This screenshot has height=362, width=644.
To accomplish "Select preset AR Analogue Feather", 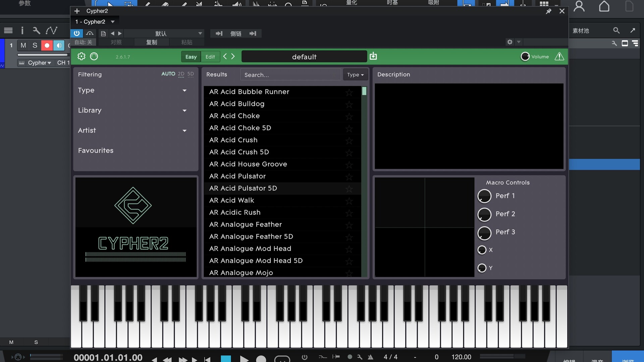I will [x=282, y=225].
